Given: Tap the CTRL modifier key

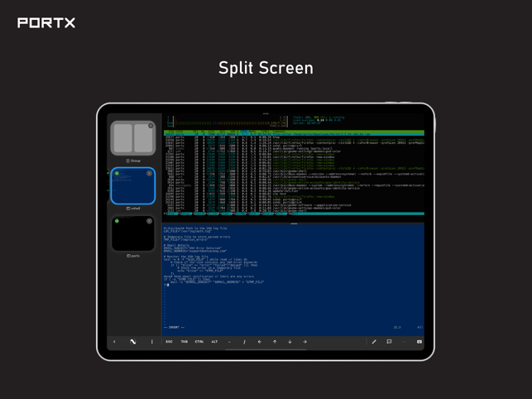Looking at the screenshot, I should pos(199,342).
